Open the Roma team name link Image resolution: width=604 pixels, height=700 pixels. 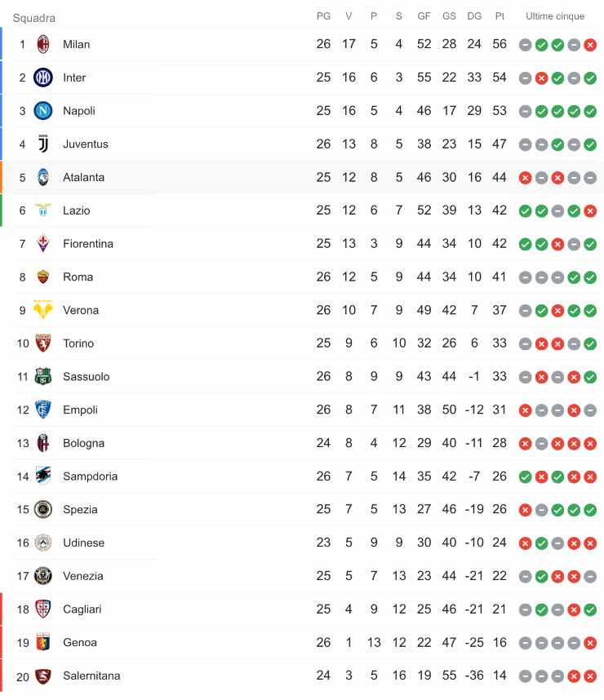click(x=78, y=277)
